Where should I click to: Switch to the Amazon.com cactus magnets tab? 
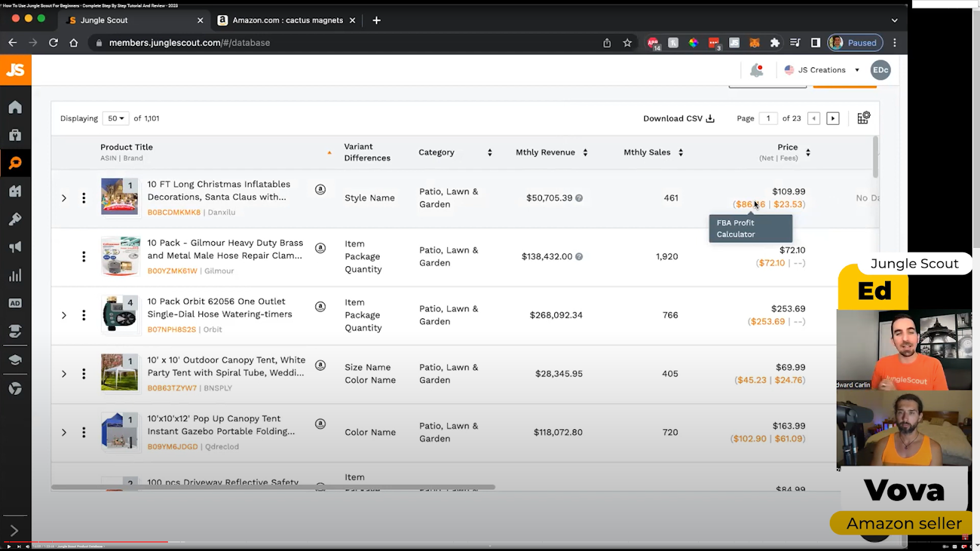[x=287, y=20]
